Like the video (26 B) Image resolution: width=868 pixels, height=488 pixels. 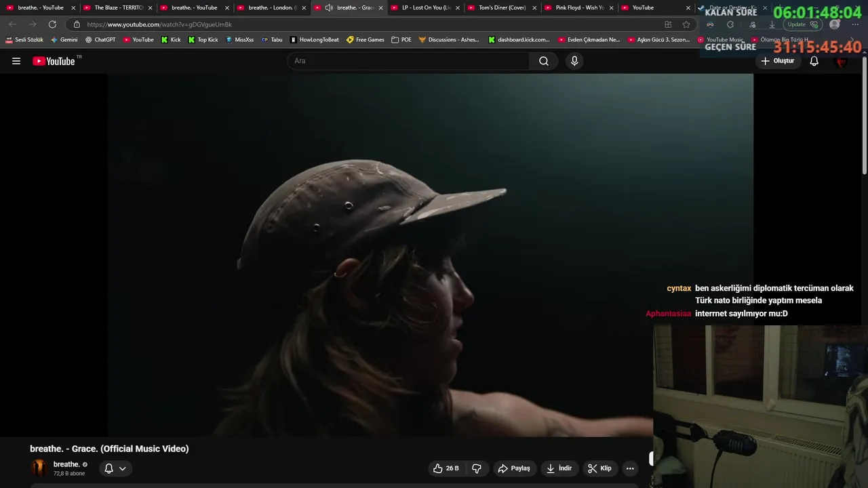coord(446,468)
